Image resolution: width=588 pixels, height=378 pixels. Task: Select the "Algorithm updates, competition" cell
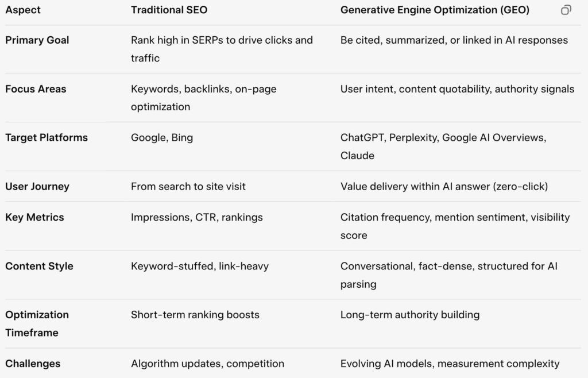point(207,364)
